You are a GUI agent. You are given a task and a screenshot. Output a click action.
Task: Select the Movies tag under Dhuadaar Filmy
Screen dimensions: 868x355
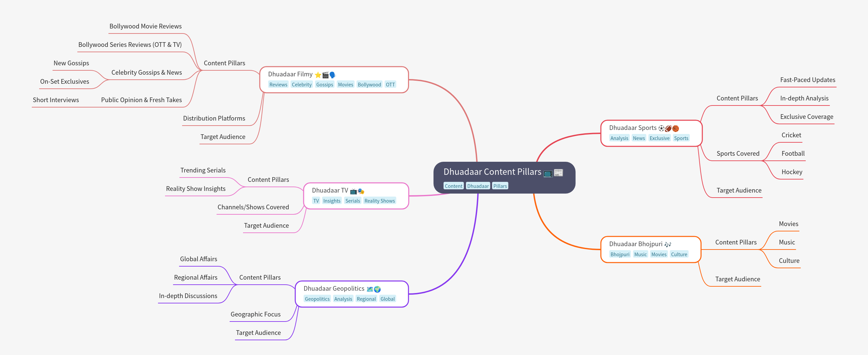coord(345,85)
